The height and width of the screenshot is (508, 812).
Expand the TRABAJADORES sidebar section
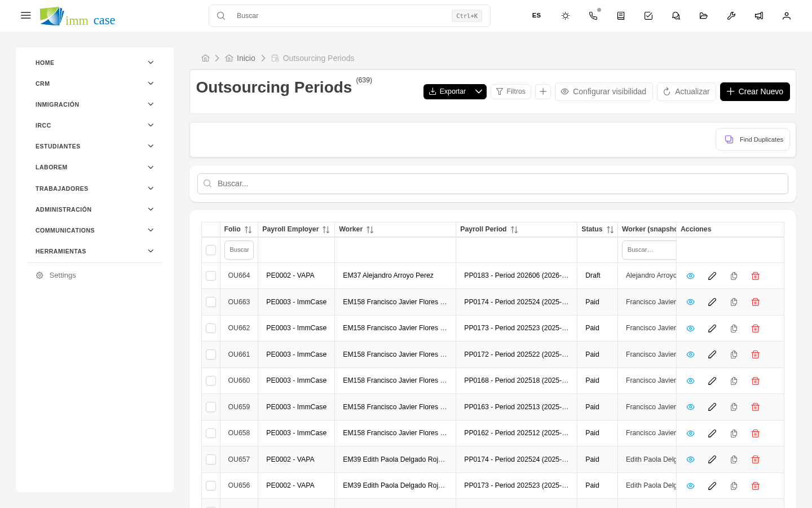(94, 189)
